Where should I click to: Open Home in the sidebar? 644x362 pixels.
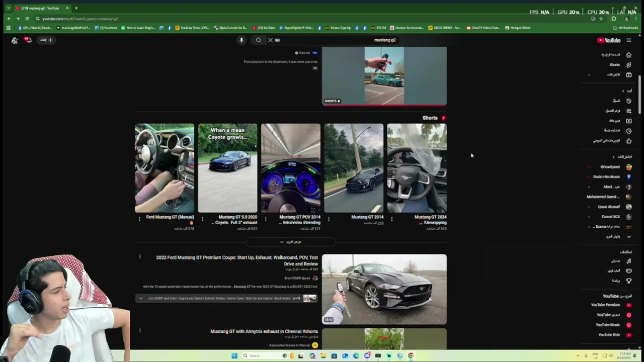click(616, 55)
